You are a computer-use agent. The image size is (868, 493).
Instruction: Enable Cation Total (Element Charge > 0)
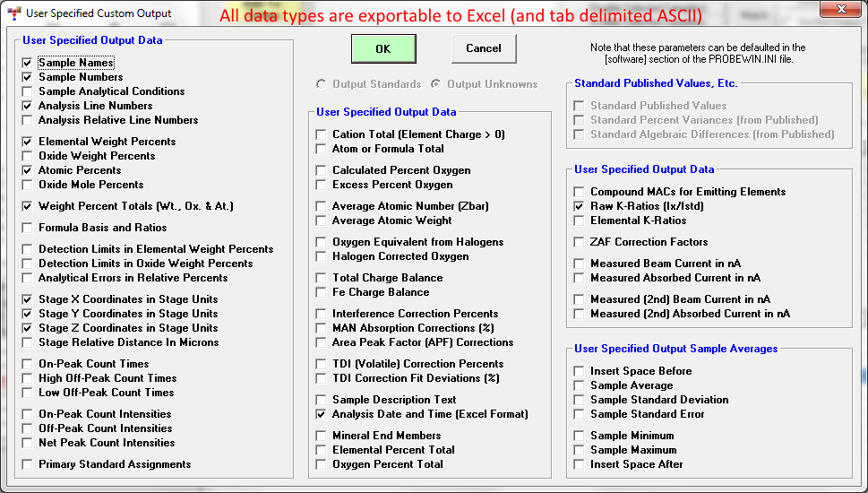322,134
